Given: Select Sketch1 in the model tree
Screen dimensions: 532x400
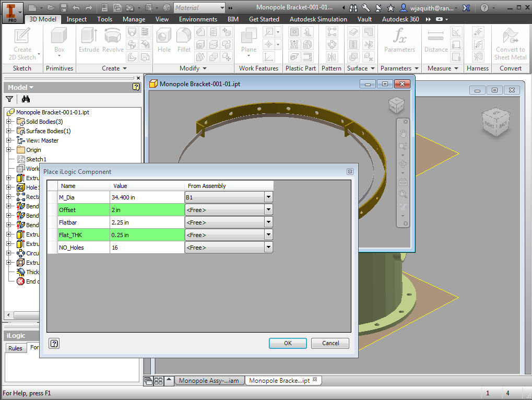Looking at the screenshot, I should [36, 159].
